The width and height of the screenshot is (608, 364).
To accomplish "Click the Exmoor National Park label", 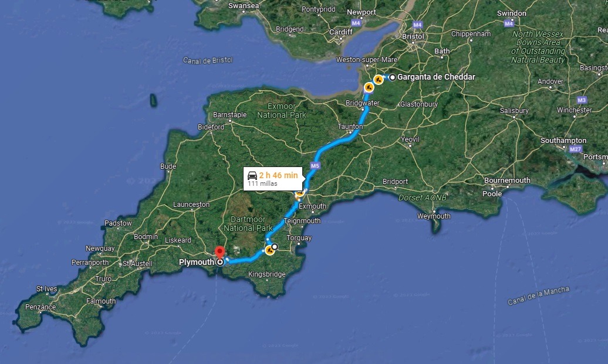I will (282, 111).
